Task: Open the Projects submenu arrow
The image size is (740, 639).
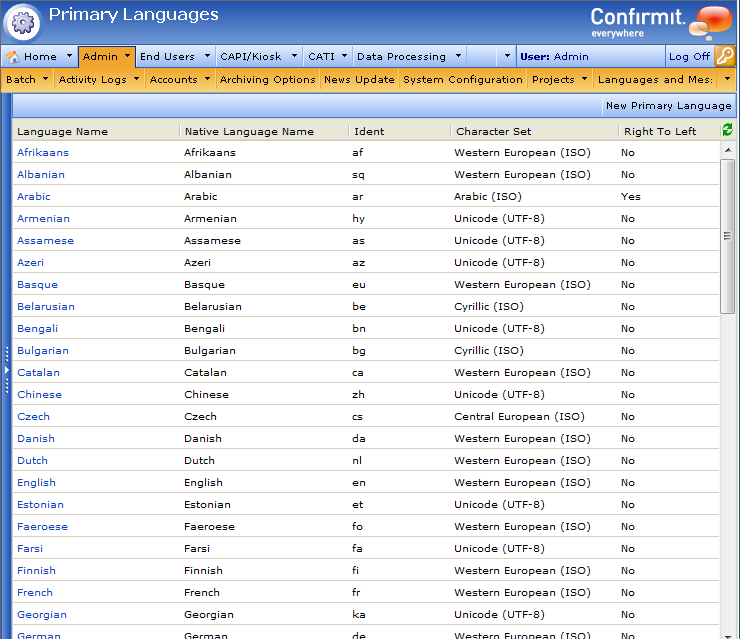Action: pyautogui.click(x=584, y=78)
